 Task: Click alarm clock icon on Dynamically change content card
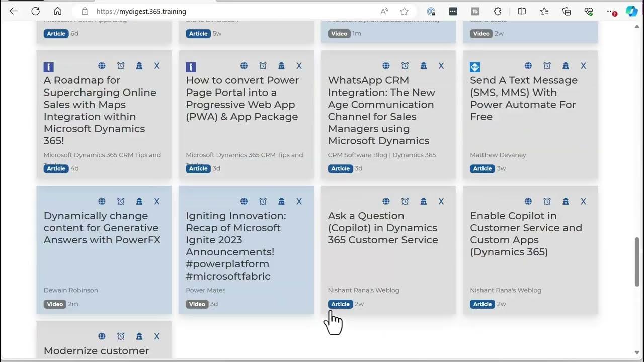121,201
